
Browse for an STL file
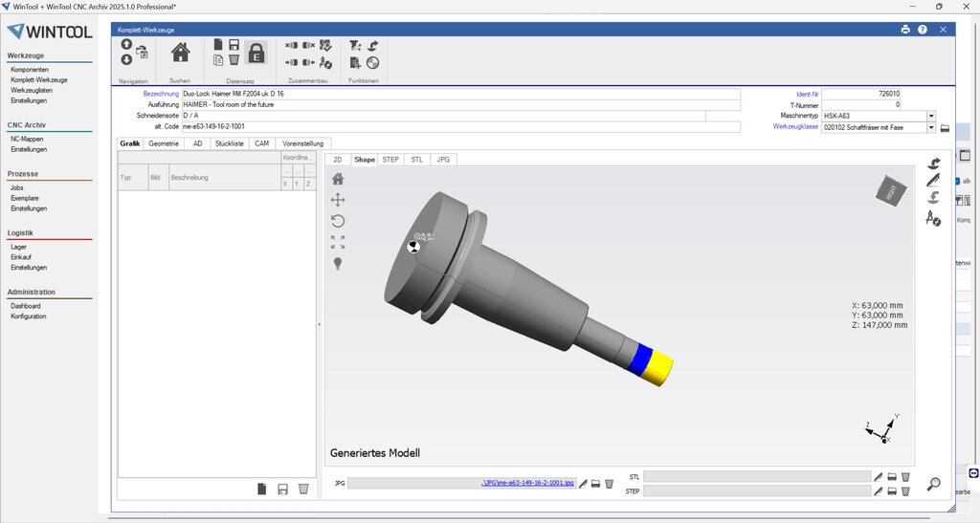892,477
